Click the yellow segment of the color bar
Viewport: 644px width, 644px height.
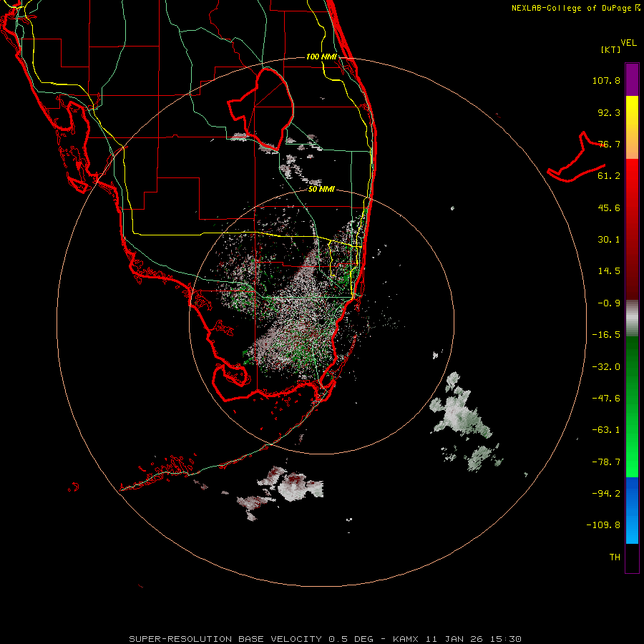coord(632,117)
